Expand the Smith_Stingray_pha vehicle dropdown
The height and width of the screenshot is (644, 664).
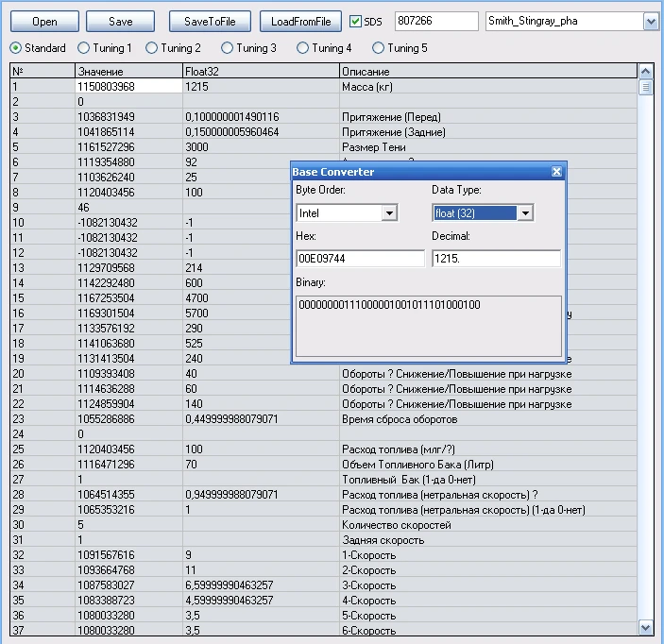tap(650, 21)
